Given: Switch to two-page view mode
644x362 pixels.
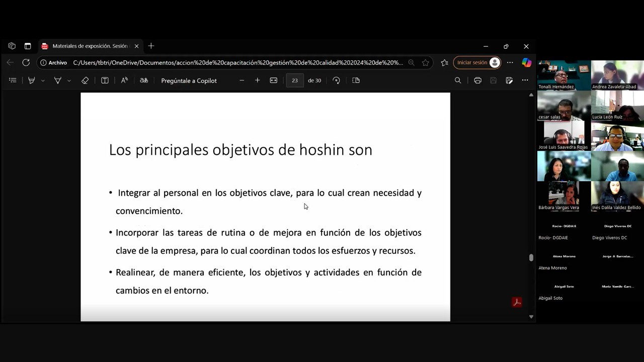Looking at the screenshot, I should 356,80.
